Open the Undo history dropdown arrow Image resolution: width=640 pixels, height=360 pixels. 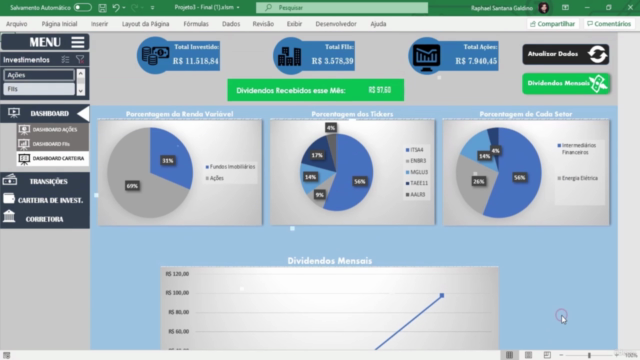click(124, 8)
